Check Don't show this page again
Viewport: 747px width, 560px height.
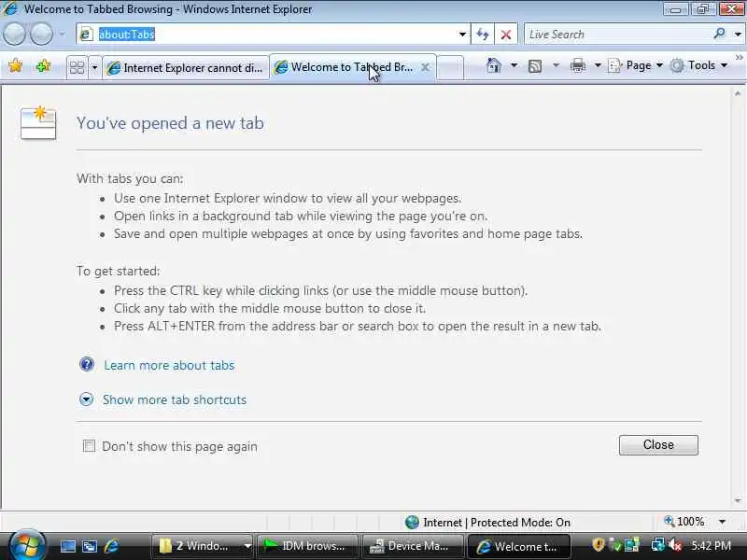(x=89, y=446)
